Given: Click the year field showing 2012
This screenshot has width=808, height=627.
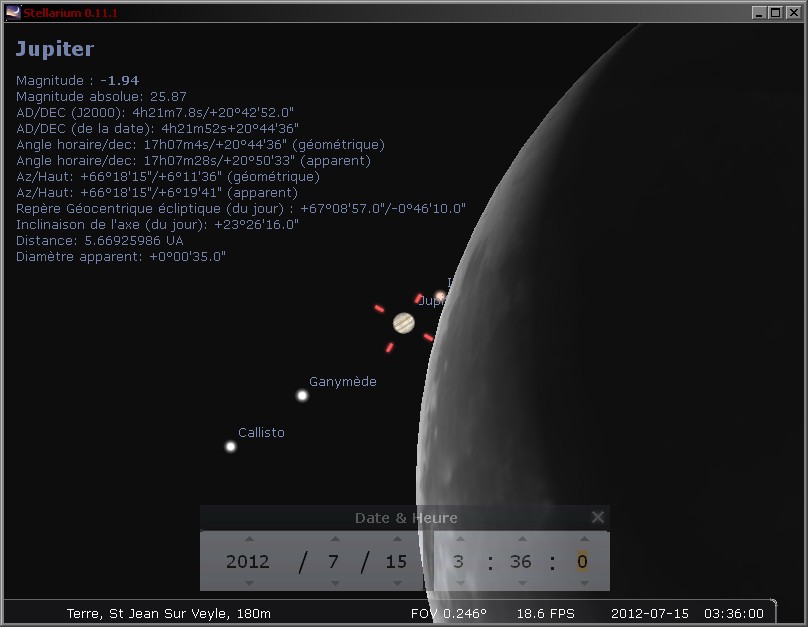Looking at the screenshot, I should coord(248,561).
